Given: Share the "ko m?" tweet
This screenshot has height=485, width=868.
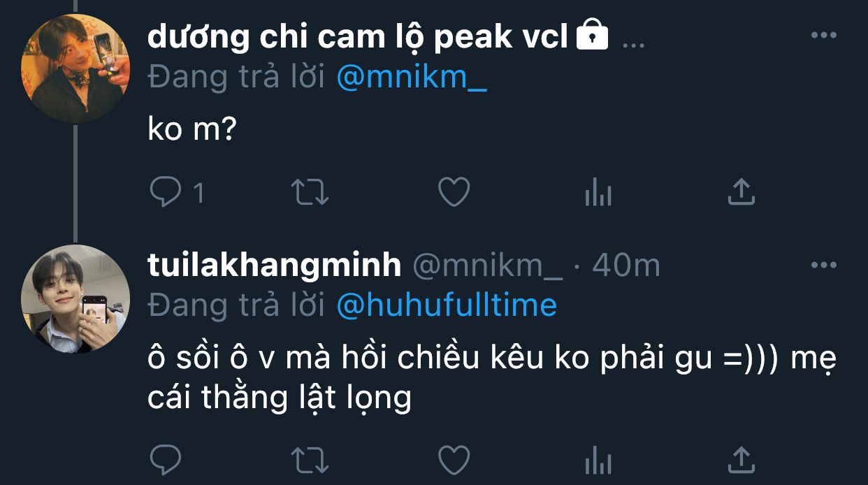Looking at the screenshot, I should pos(742,192).
